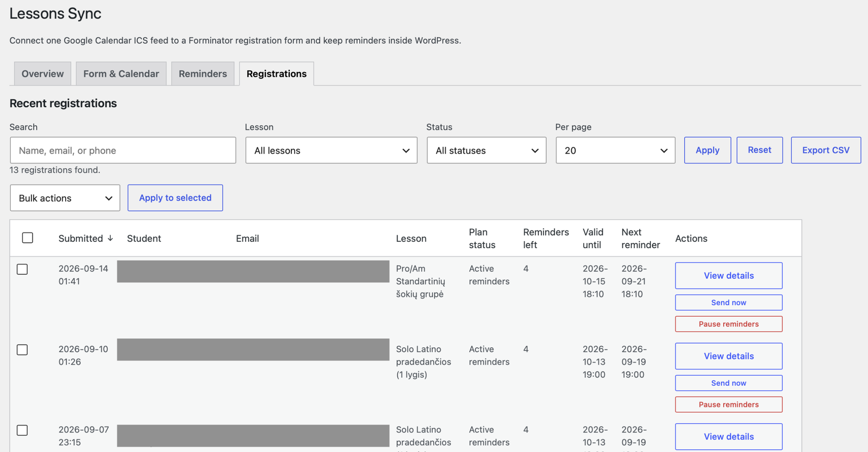Image resolution: width=868 pixels, height=452 pixels.
Task: Toggle the select-all checkbox in table header
Action: coord(28,238)
